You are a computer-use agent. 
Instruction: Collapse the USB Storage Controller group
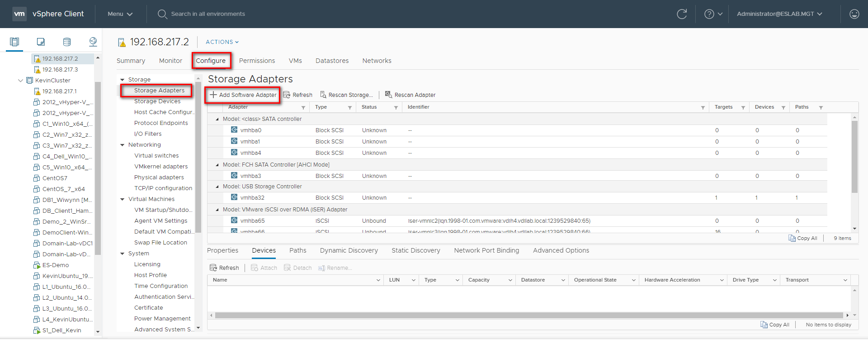(217, 187)
